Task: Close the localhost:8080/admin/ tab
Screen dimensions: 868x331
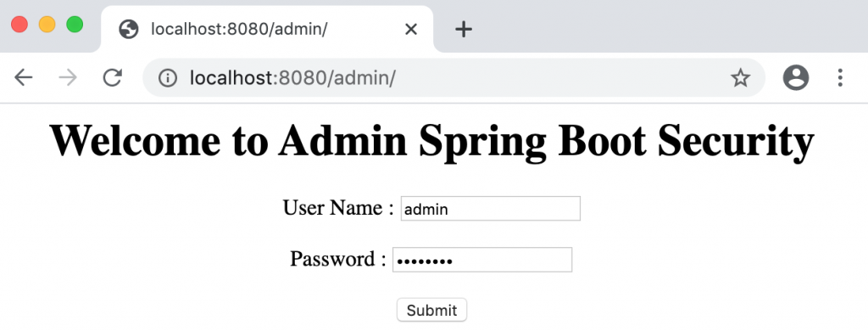Action: pos(411,30)
